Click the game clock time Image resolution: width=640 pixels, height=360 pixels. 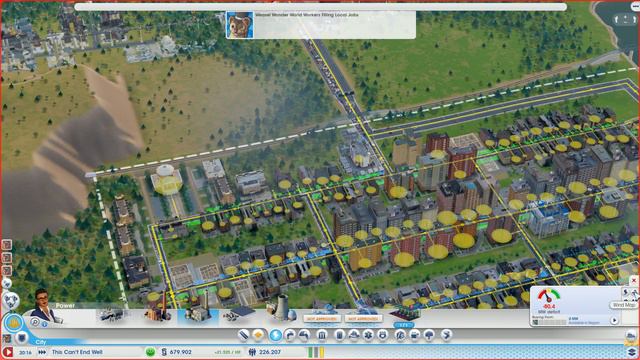pyautogui.click(x=25, y=352)
